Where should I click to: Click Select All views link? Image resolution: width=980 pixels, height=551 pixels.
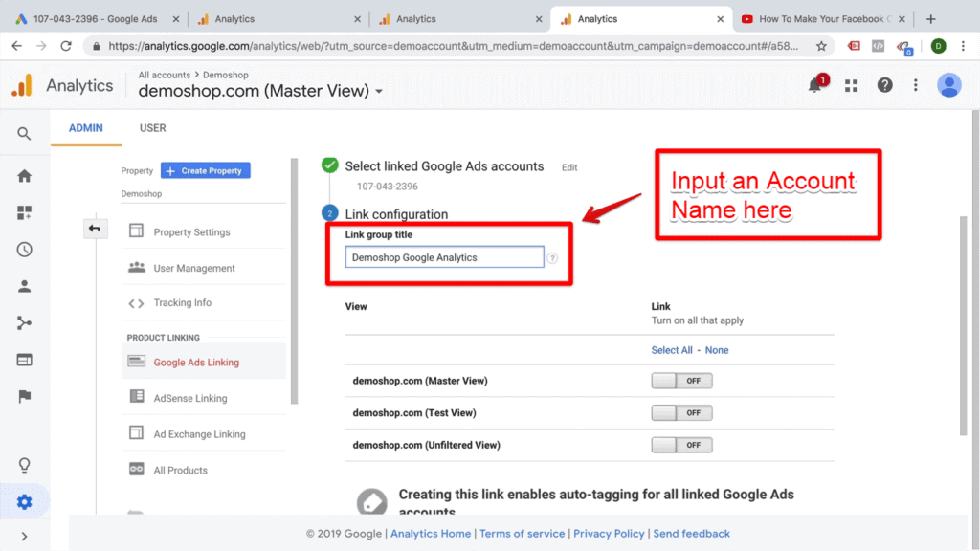[672, 350]
